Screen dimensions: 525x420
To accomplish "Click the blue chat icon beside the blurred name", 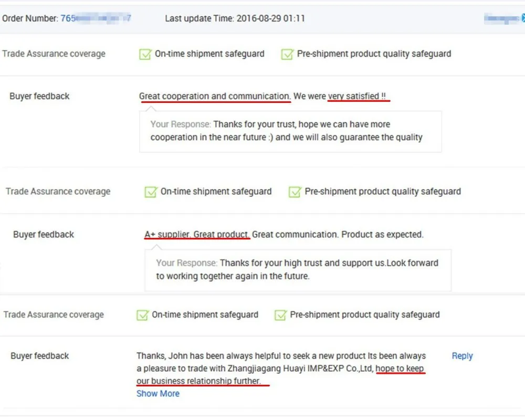I will (x=523, y=18).
